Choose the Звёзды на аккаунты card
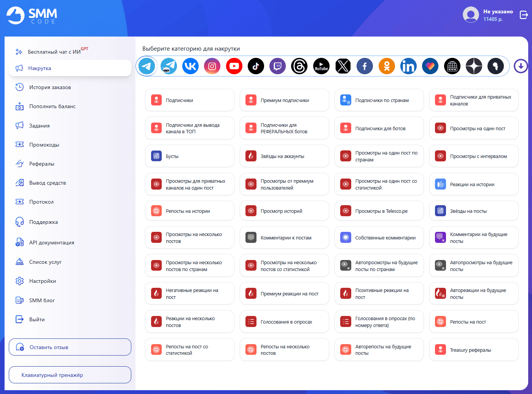This screenshot has width=532, height=394. (284, 156)
